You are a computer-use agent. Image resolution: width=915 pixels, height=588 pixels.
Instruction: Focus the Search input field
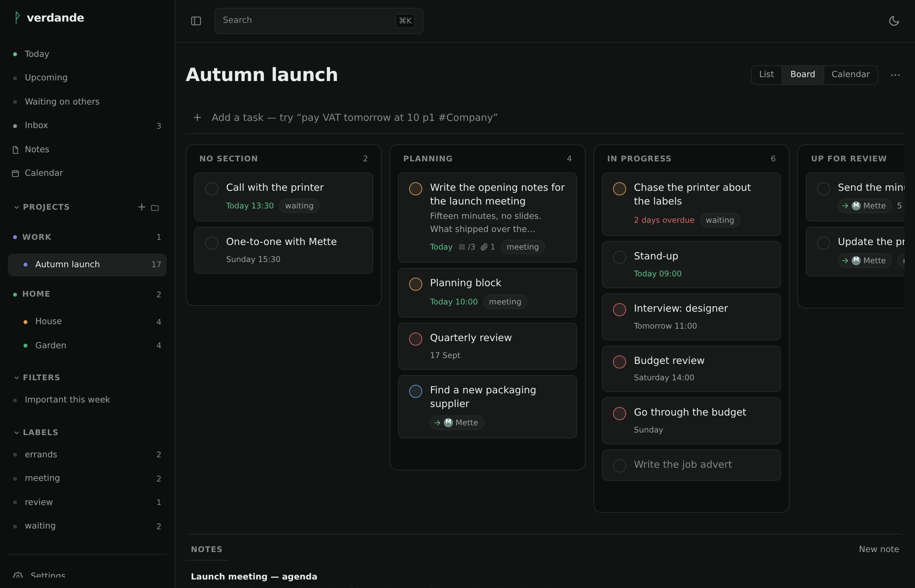point(319,21)
